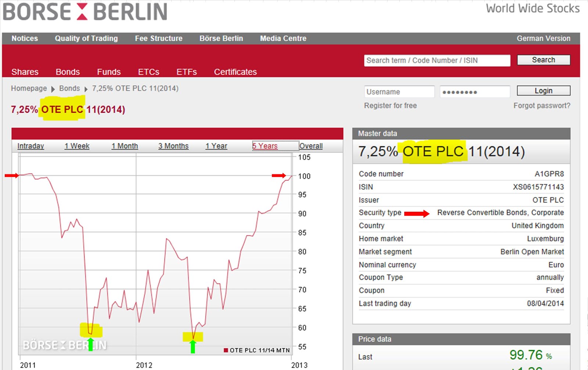This screenshot has height=370, width=588.
Task: Show the Intraday chart
Action: 31,146
